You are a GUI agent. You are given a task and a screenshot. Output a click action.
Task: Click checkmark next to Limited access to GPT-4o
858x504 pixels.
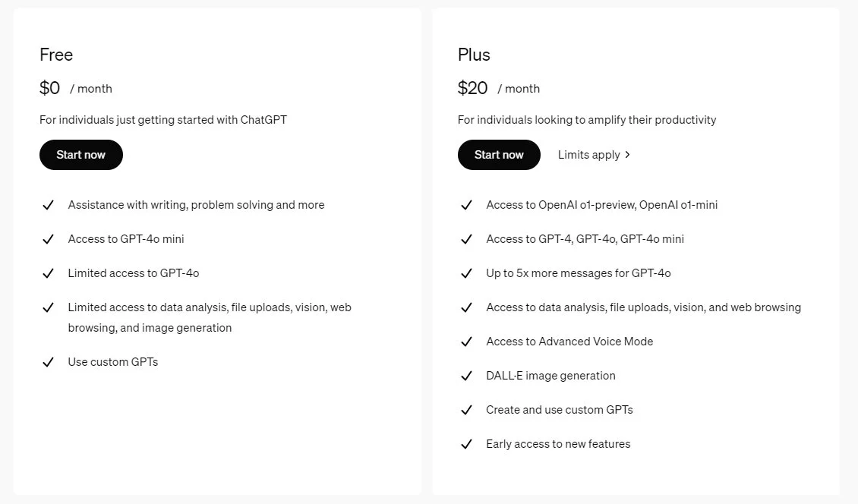click(48, 273)
